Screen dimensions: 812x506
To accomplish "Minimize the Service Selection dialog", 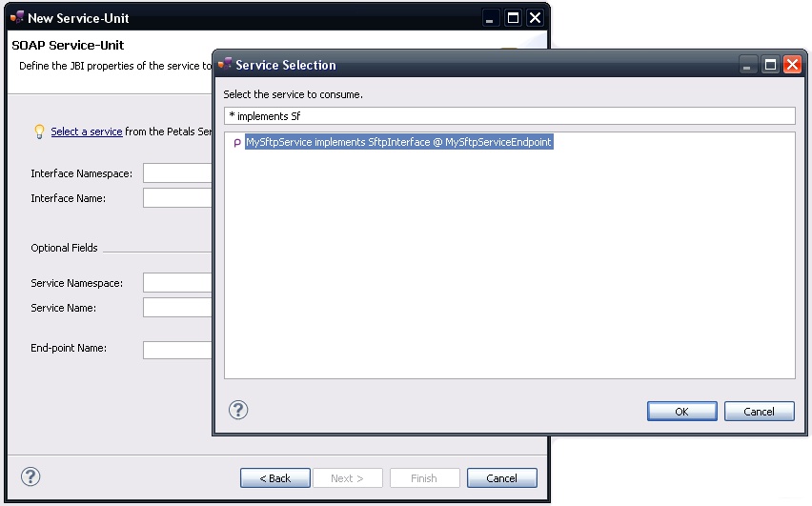I will [748, 65].
